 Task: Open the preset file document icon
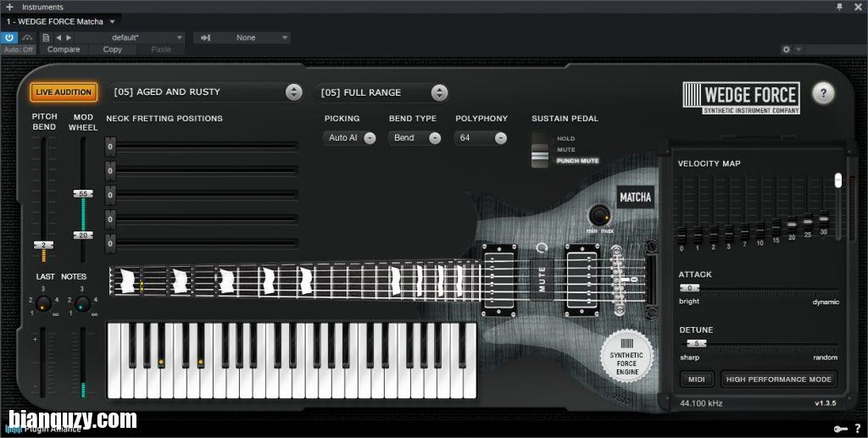[x=46, y=37]
